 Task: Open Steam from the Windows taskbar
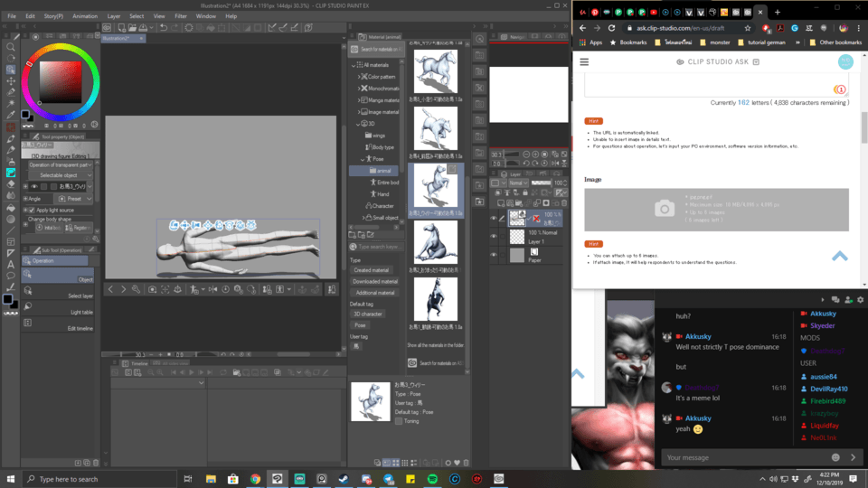[344, 479]
